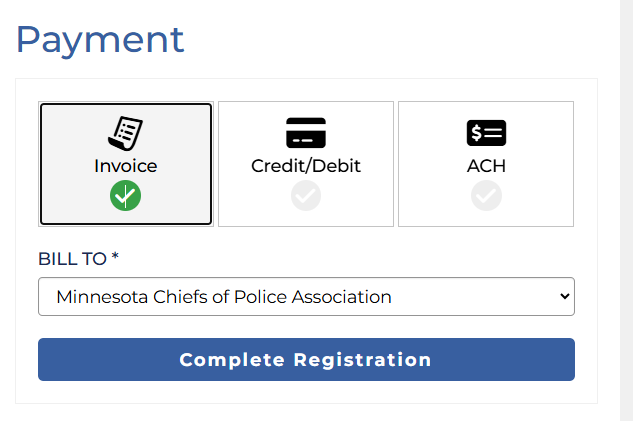Click the Bill To dropdown arrow
The height and width of the screenshot is (421, 633).
(564, 297)
